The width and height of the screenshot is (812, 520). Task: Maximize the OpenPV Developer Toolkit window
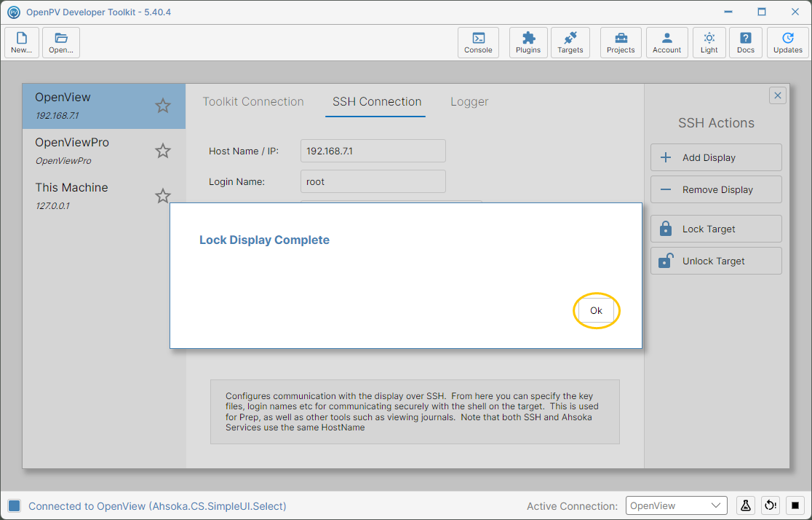[761, 12]
